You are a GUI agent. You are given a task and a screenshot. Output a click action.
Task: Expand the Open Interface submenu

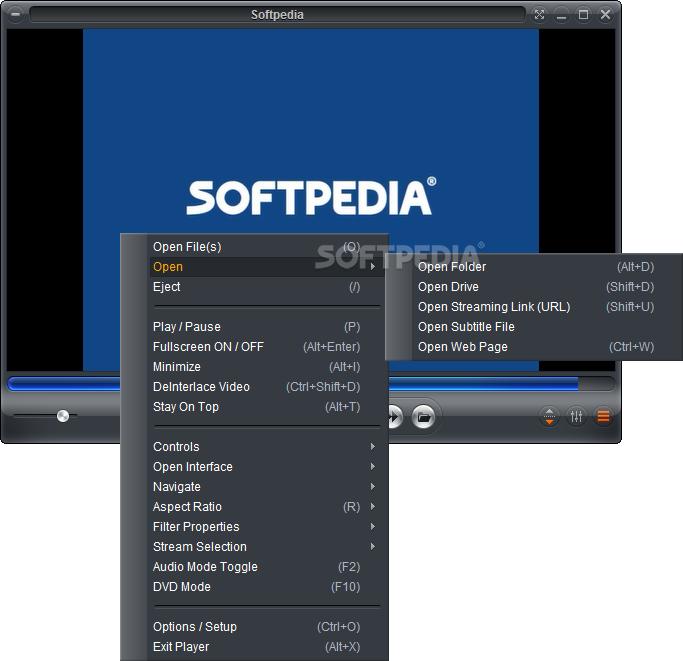click(267, 467)
